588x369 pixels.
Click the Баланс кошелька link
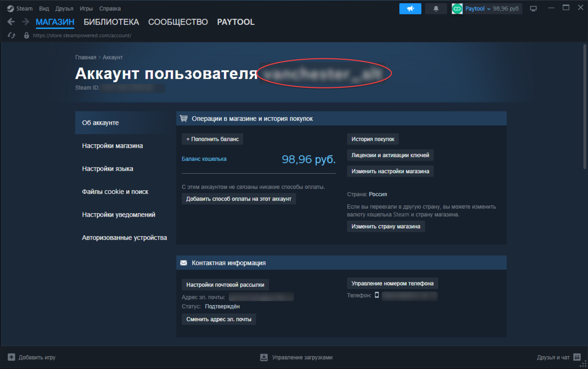(204, 159)
